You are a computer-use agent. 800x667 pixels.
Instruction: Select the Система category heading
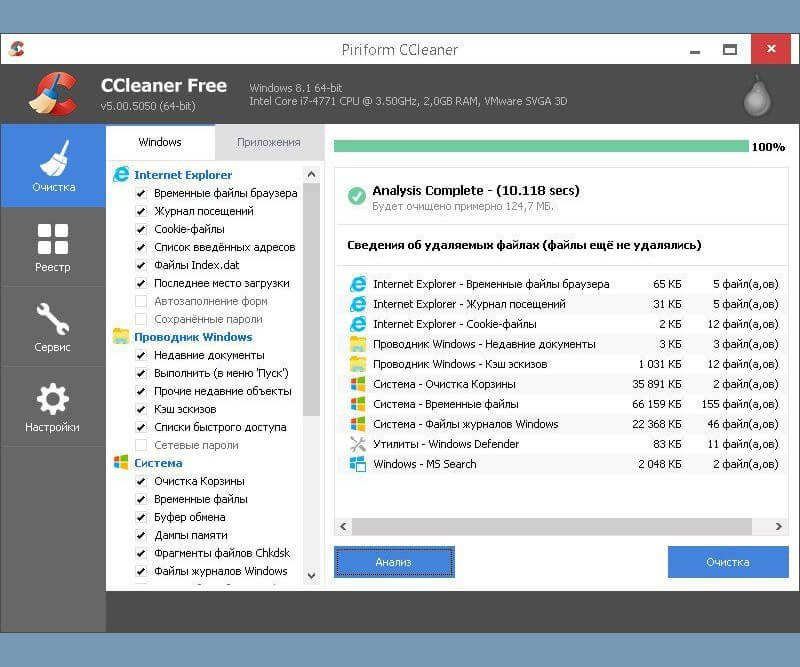point(158,463)
